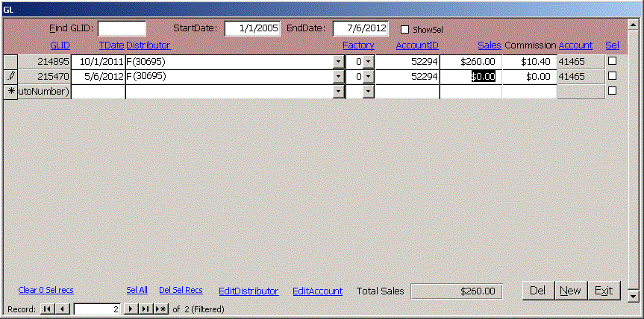Click new record asterisk navigation button
The image size is (644, 319).
coord(161,309)
